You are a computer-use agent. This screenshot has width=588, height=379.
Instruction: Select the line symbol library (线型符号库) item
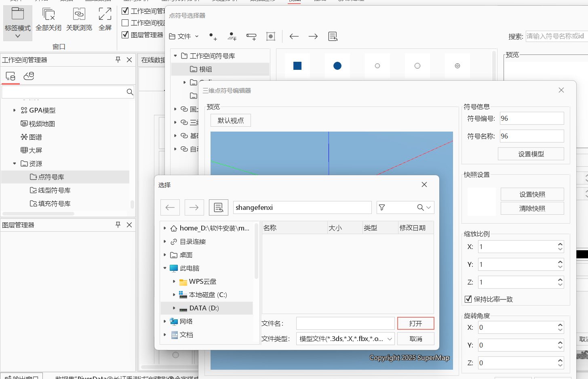[54, 190]
